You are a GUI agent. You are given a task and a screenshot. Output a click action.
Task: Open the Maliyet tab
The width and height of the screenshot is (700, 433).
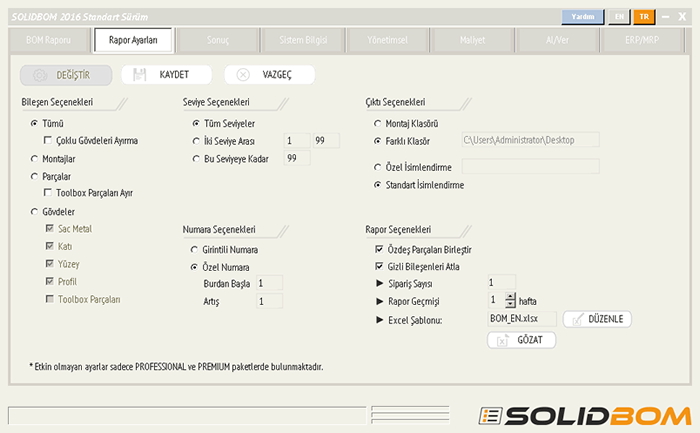coord(472,40)
